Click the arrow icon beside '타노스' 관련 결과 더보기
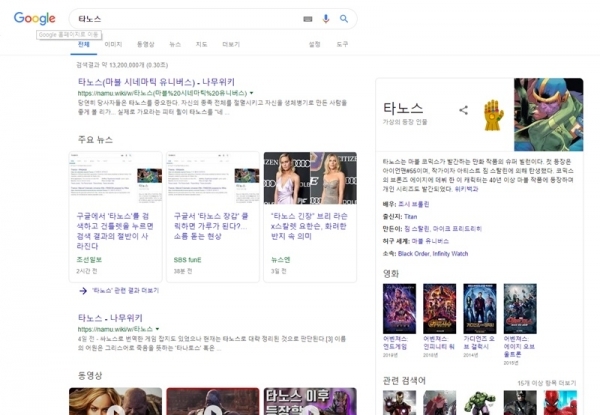 point(83,291)
